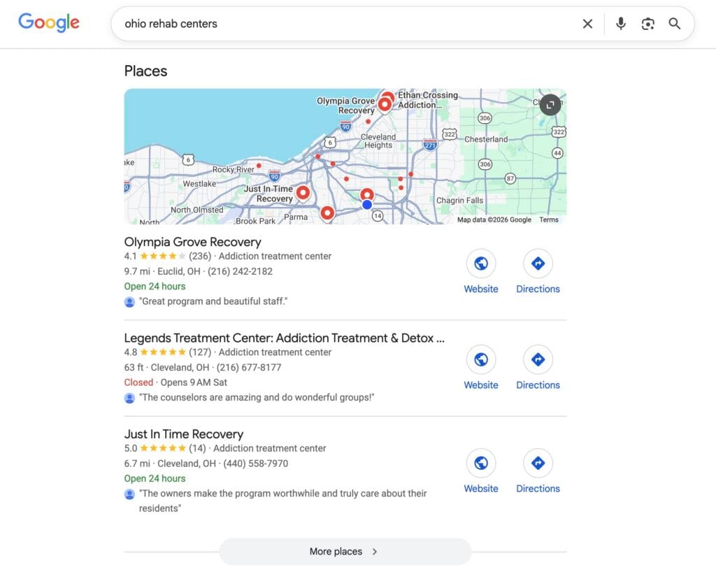The image size is (716, 588).
Task: Get Directions to Just In Time Recovery
Action: (x=538, y=463)
